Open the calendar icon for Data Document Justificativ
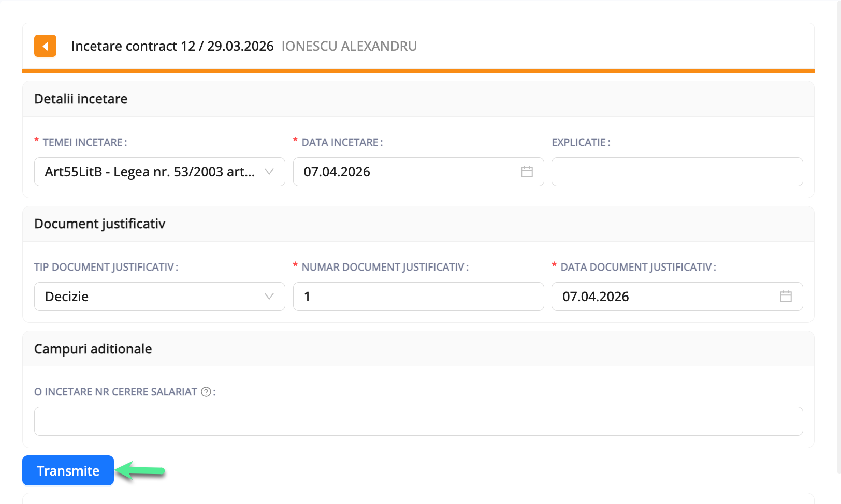Image resolution: width=841 pixels, height=504 pixels. tap(786, 296)
